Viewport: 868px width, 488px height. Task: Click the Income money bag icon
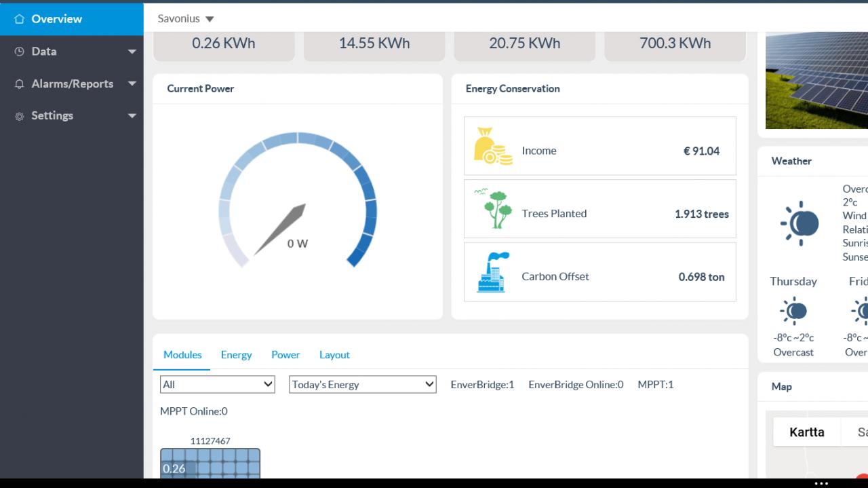(x=494, y=147)
